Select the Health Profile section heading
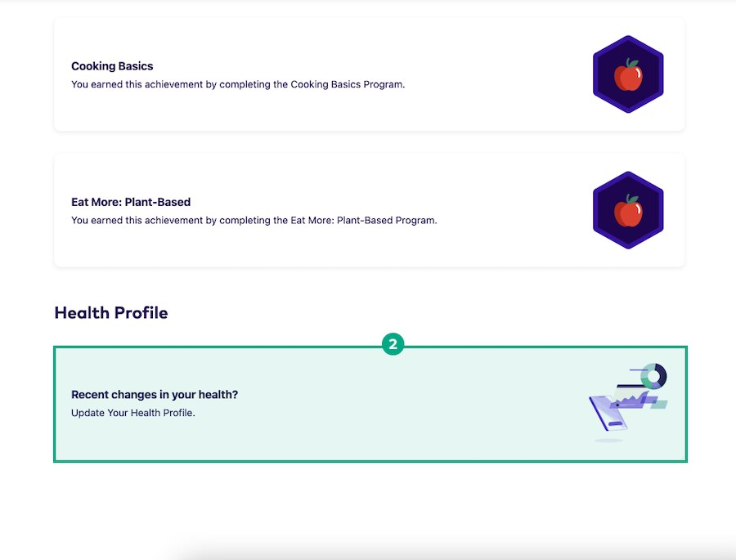736x560 pixels. click(x=111, y=312)
